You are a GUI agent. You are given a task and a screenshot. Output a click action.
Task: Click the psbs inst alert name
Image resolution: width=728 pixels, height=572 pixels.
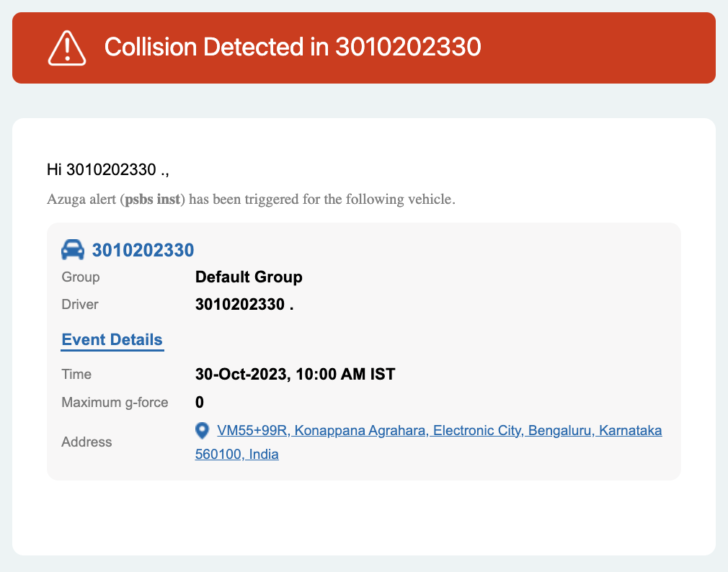(152, 199)
